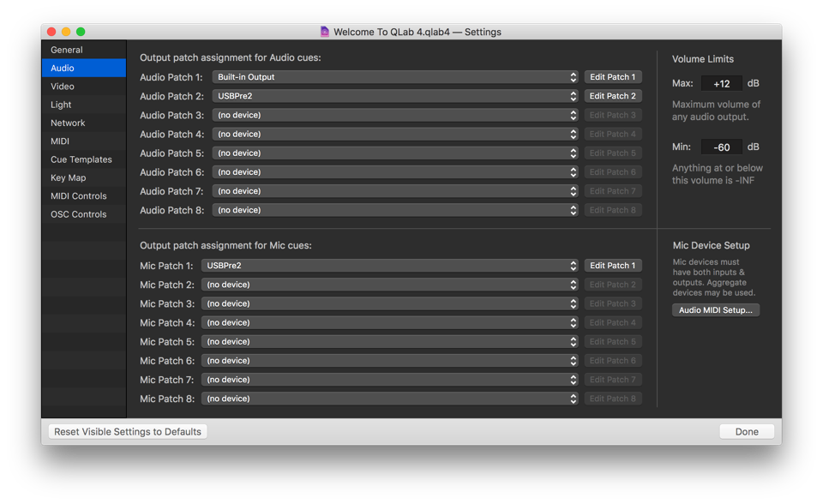Expand the Mic Patch 2 device dropdown

(390, 285)
